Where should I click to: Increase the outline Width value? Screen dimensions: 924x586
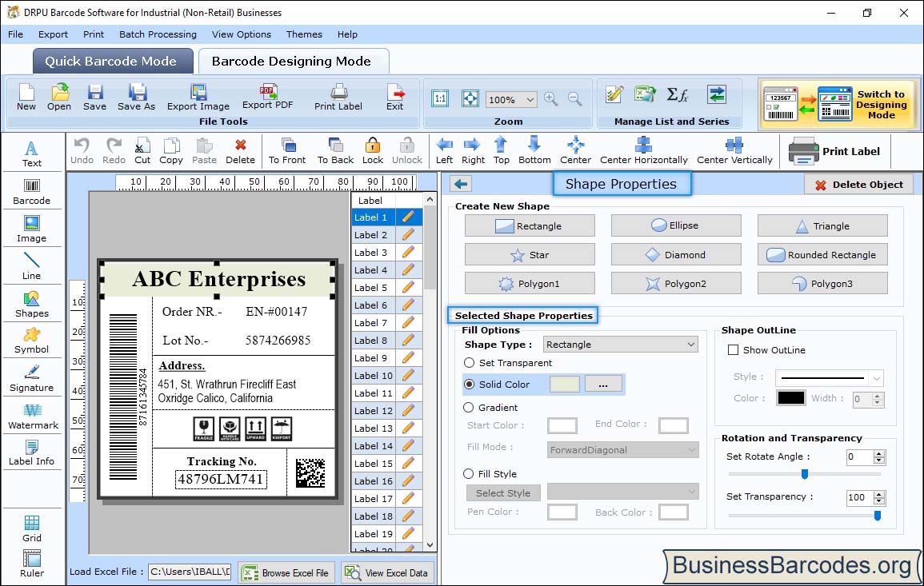coord(878,396)
